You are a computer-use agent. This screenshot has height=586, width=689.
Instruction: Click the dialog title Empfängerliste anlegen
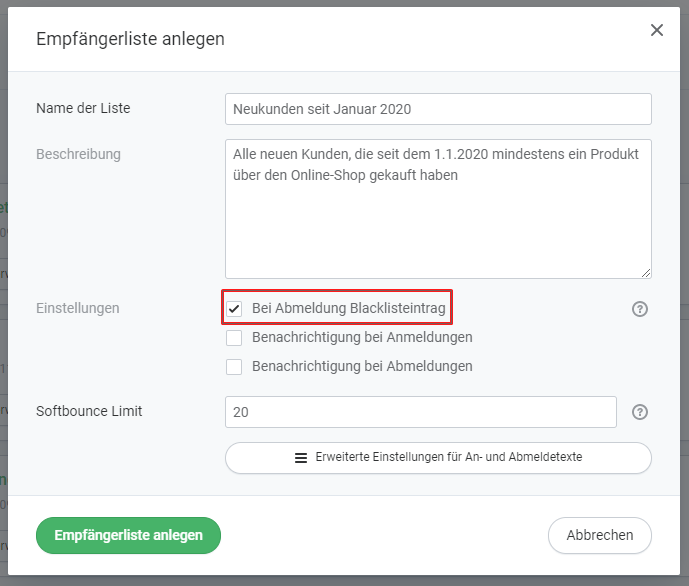click(130, 39)
